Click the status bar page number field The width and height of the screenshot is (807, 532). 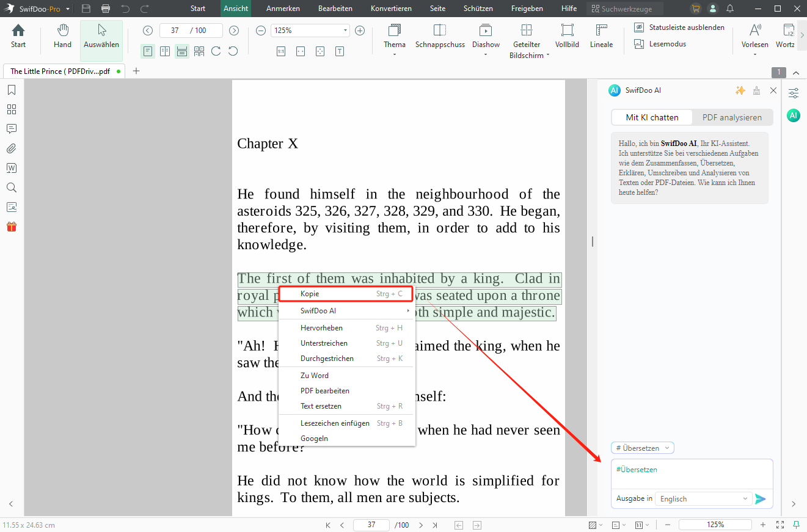[371, 525]
